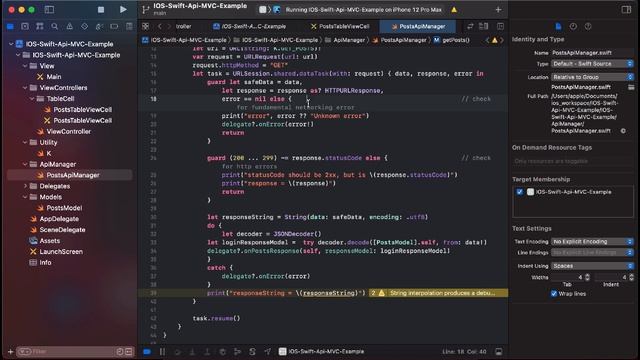This screenshot has height=360, width=640.
Task: Open the related items grid menu
Action: [x=145, y=26]
